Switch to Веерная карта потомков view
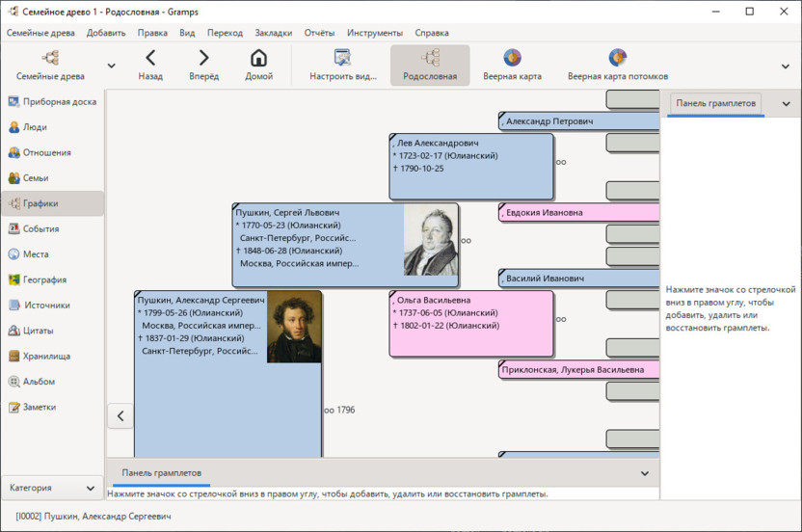802x532 pixels. point(617,65)
